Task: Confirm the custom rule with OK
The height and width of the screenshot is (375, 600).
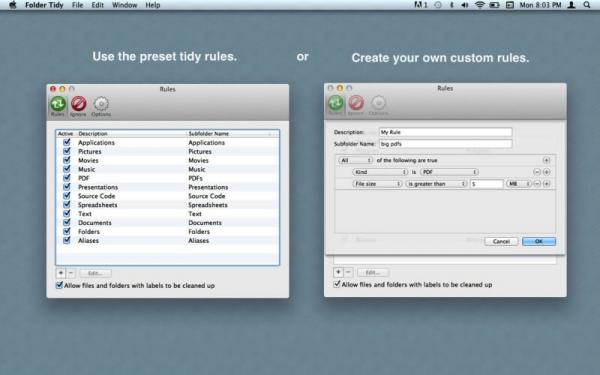Action: coord(539,241)
